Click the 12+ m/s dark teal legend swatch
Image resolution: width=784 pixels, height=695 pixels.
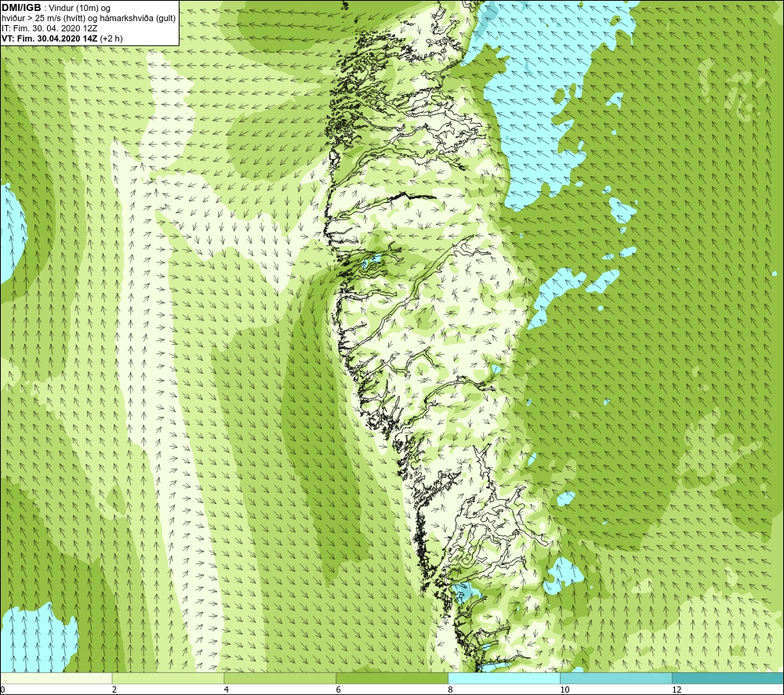(x=728, y=679)
